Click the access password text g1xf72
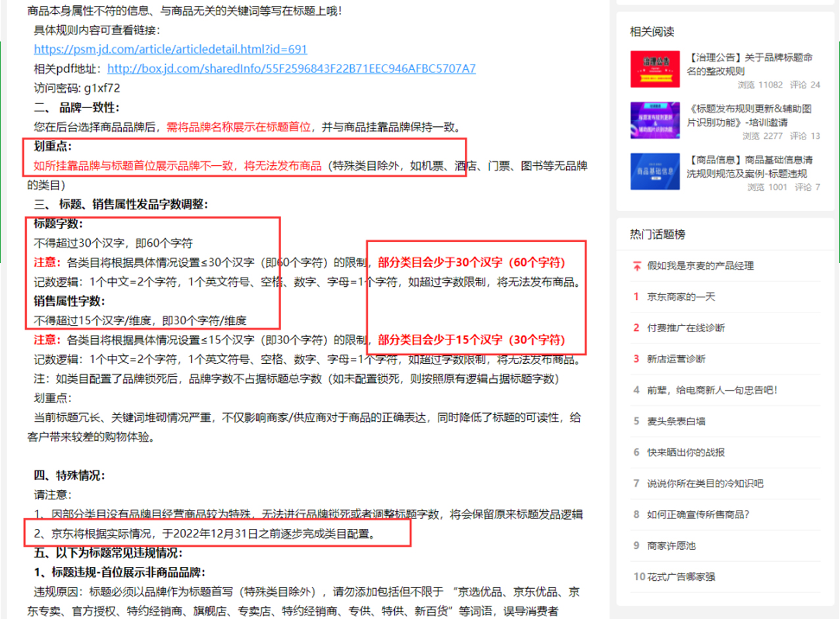The height and width of the screenshot is (619, 840). tap(102, 87)
